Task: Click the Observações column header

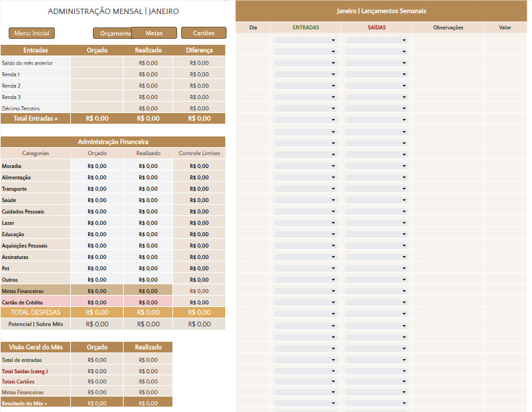Action: [448, 27]
